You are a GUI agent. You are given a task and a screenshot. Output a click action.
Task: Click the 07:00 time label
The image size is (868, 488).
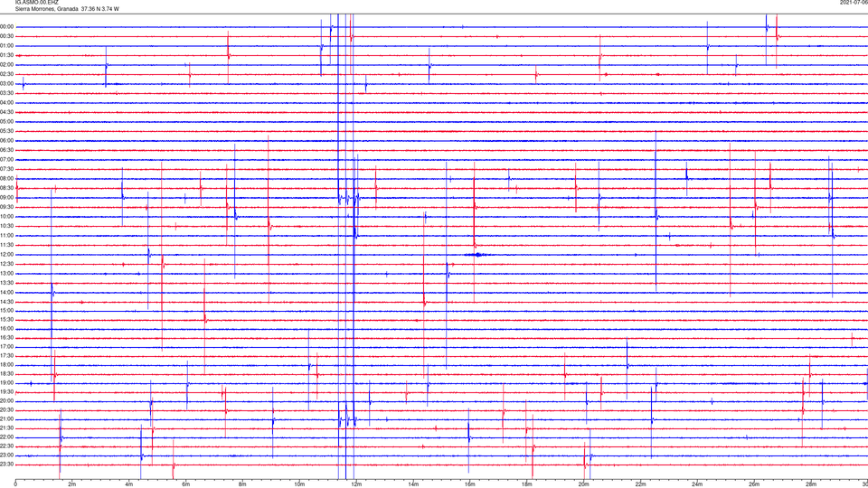point(7,159)
